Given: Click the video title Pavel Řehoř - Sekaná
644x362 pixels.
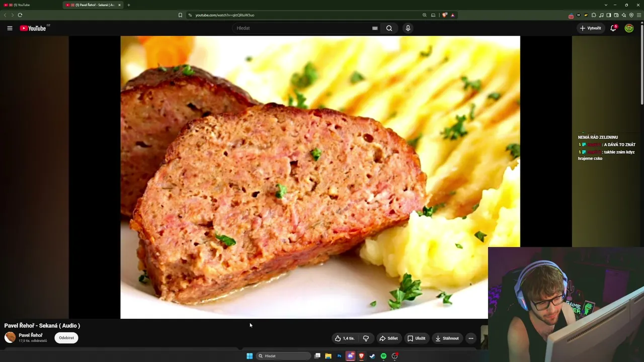Looking at the screenshot, I should point(42,326).
